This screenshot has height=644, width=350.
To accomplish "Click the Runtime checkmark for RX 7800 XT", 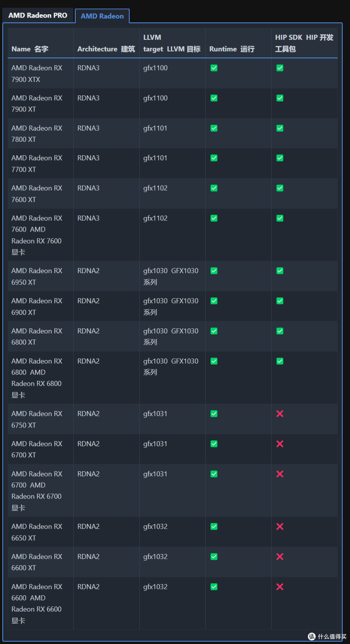I will [214, 128].
